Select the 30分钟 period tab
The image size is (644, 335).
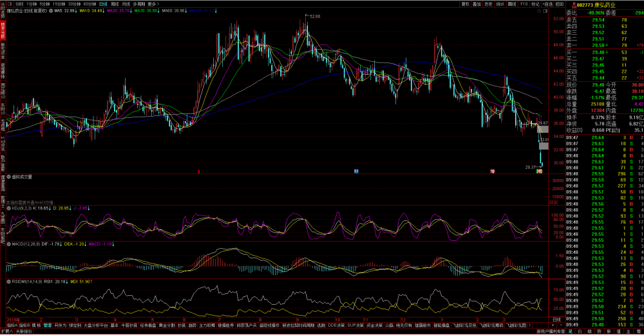[x=74, y=4]
